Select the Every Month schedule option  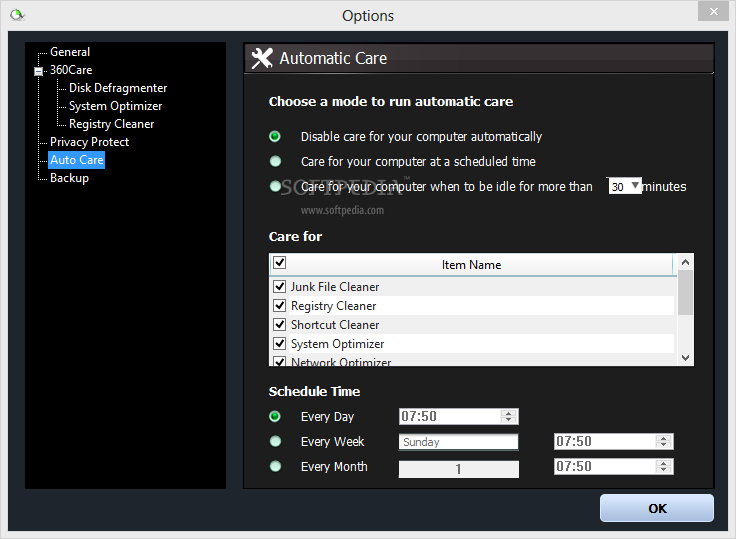click(x=275, y=466)
